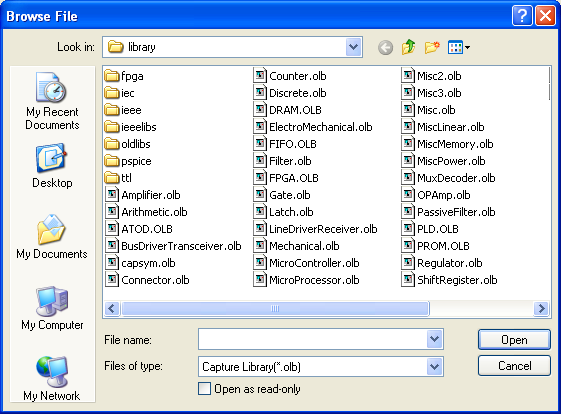Click the Open button
Viewport: 561px width, 414px height.
(514, 340)
